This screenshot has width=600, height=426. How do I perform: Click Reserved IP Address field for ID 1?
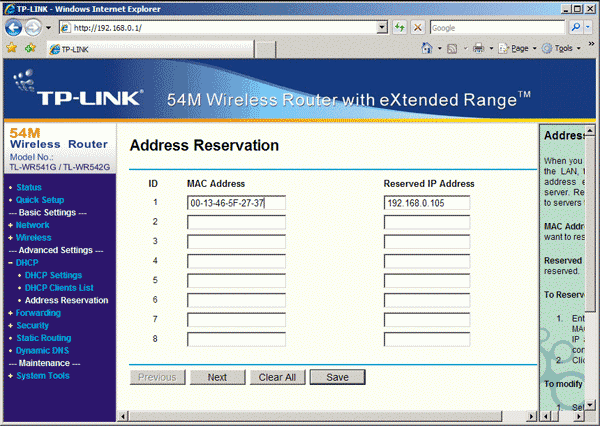point(427,203)
